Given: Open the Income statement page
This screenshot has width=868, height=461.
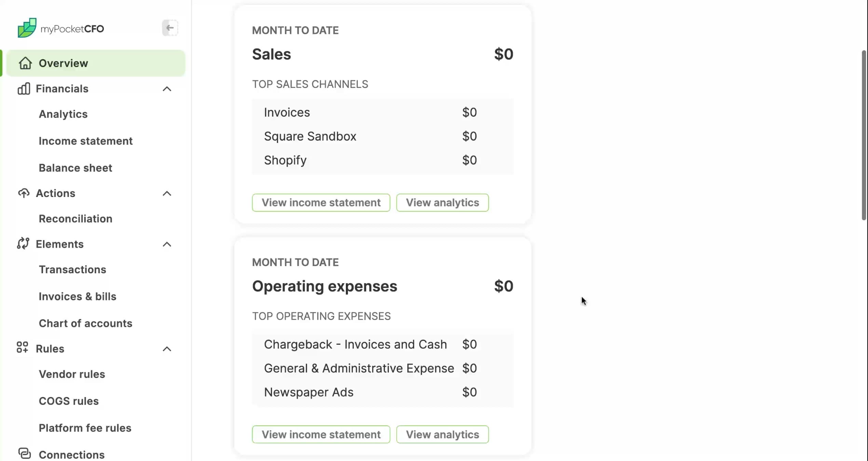Looking at the screenshot, I should tap(85, 141).
